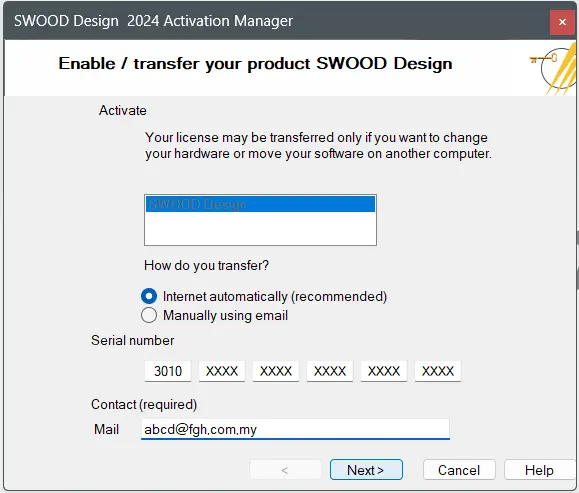
Task: Click the second serial number field
Action: pos(222,371)
